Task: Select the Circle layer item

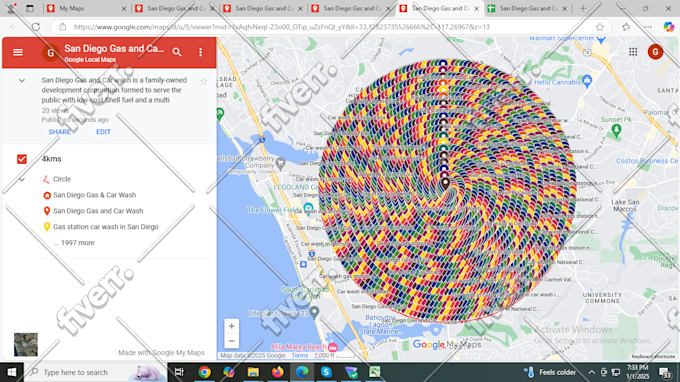Action: tap(62, 179)
